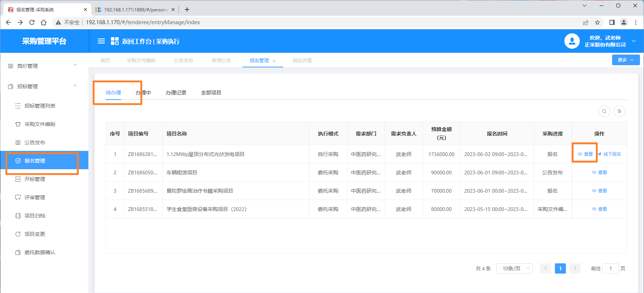The image size is (644, 293).
Task: Click the user avatar icon in header
Action: pos(572,41)
